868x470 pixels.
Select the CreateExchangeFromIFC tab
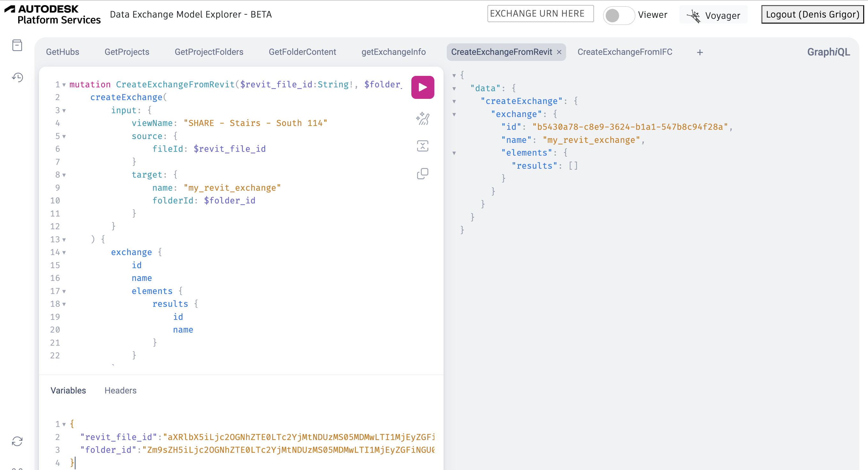pos(625,52)
